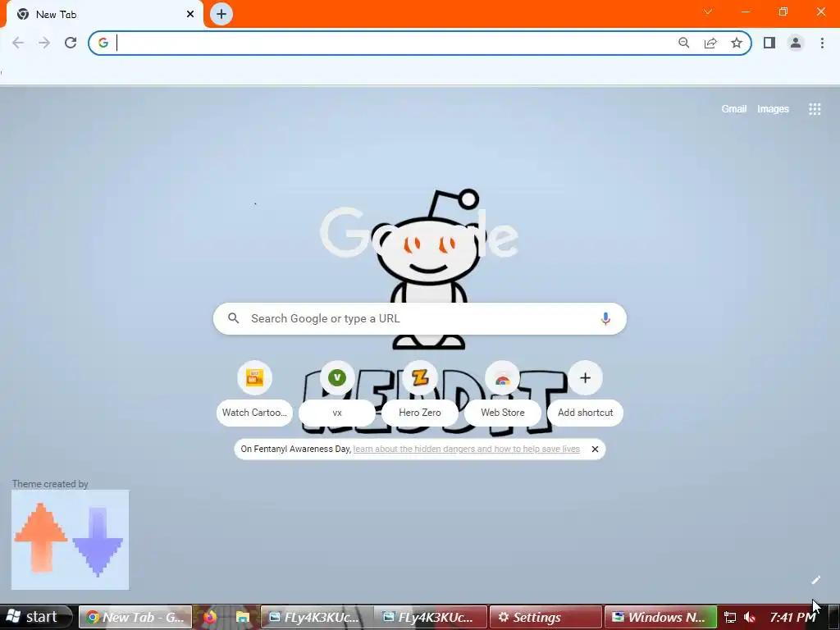This screenshot has height=630, width=840.
Task: Bookmark this tab with the star icon
Action: 737,43
